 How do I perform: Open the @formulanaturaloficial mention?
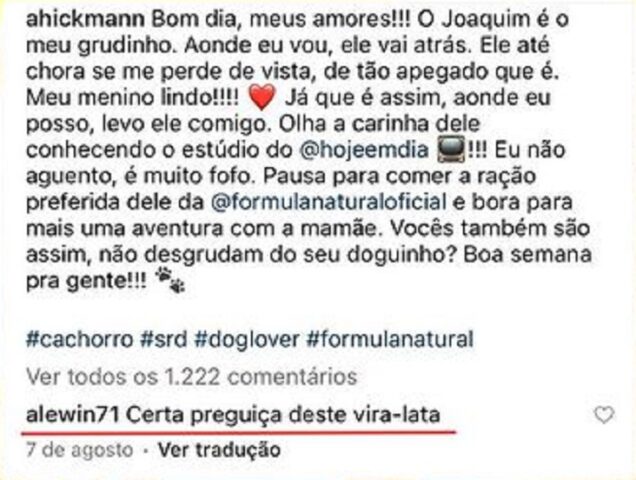[329, 202]
